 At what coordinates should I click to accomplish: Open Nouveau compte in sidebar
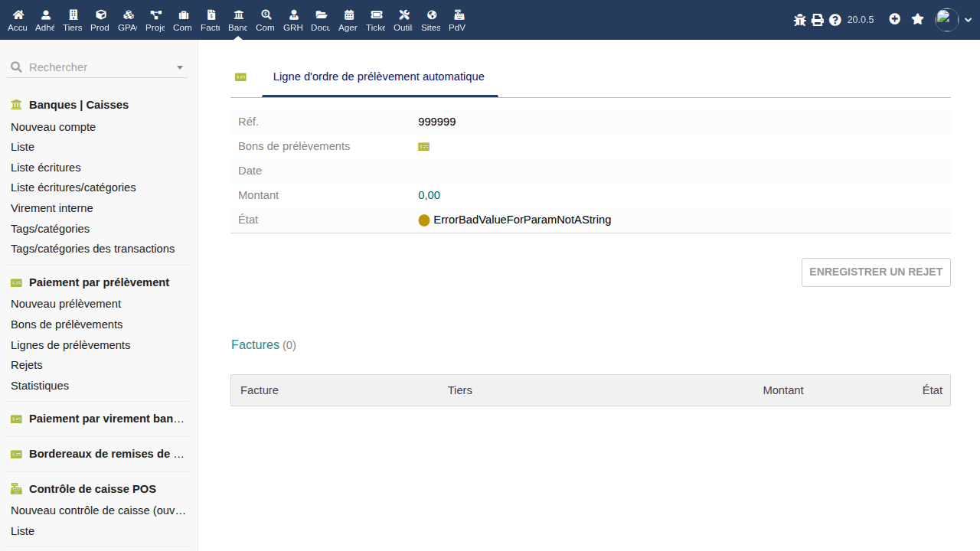pyautogui.click(x=54, y=127)
